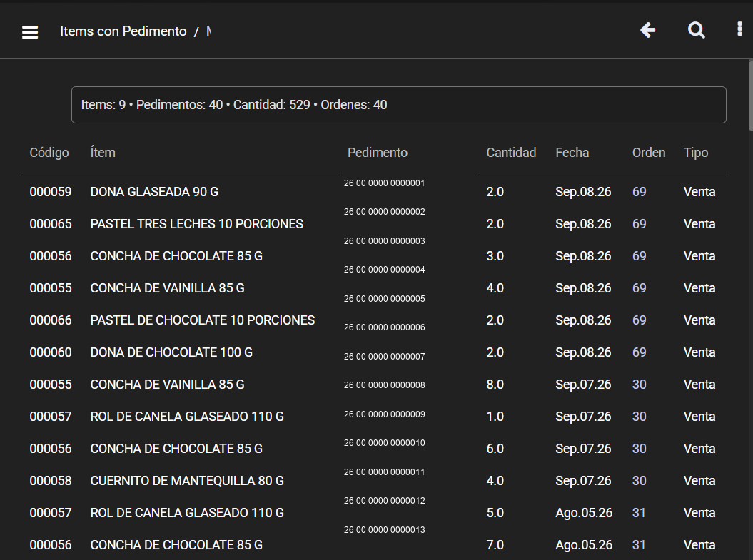
Task: Click code 000059
Action: click(x=51, y=192)
